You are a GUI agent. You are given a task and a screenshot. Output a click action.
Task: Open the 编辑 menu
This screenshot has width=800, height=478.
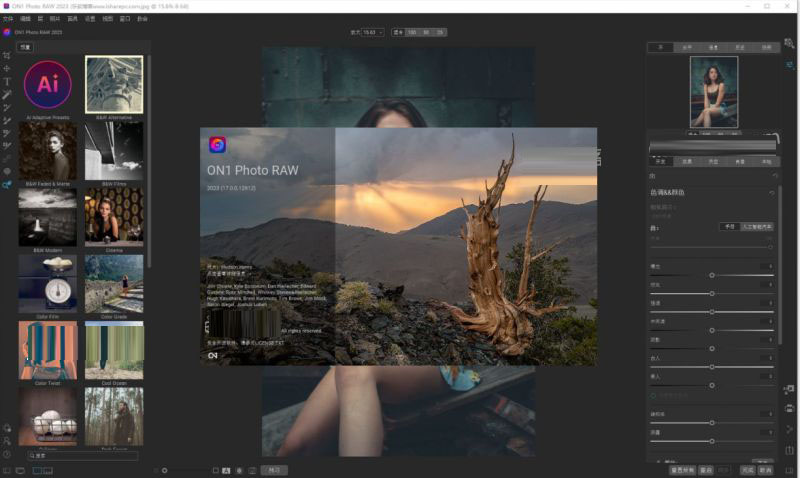point(25,19)
